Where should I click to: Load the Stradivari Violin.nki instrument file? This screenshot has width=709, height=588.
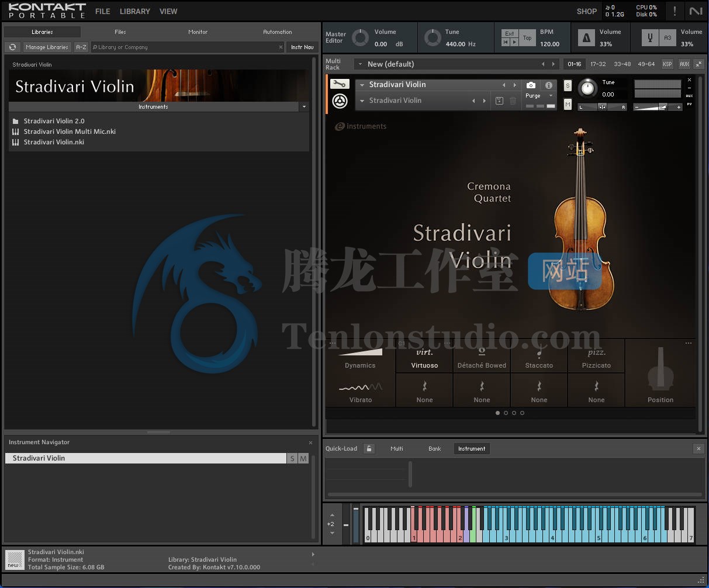[x=53, y=142]
